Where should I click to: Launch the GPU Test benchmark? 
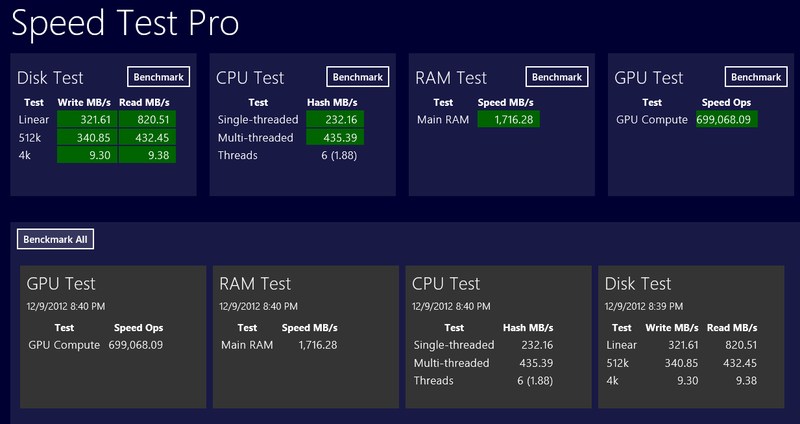pos(755,77)
